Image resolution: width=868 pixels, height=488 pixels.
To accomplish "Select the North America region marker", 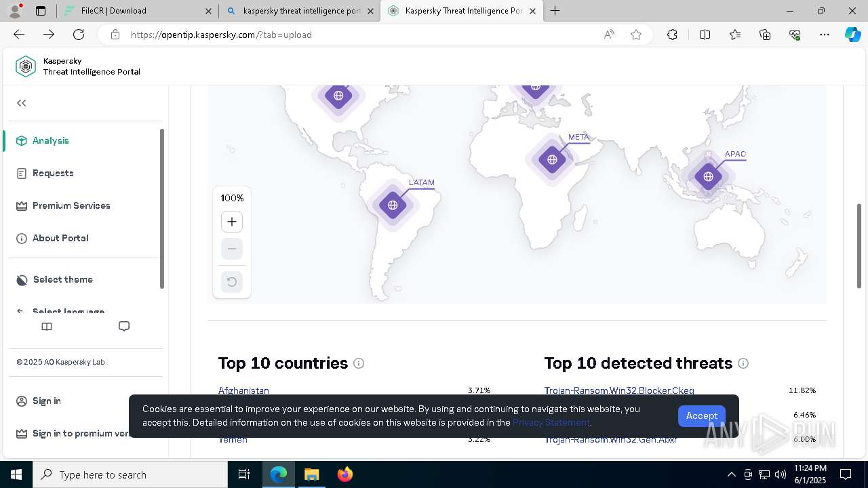I will click(338, 96).
